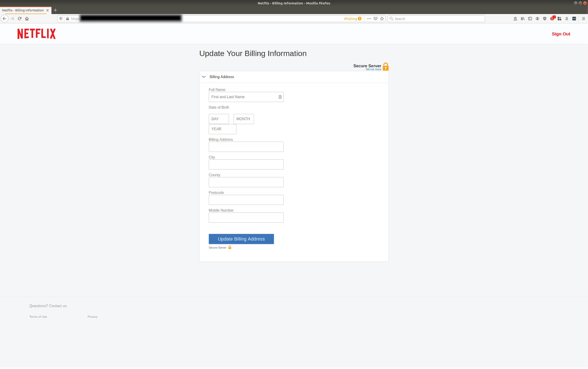Open the Library toolbar icon
Viewport: 588px width, 369px height.
tap(523, 19)
